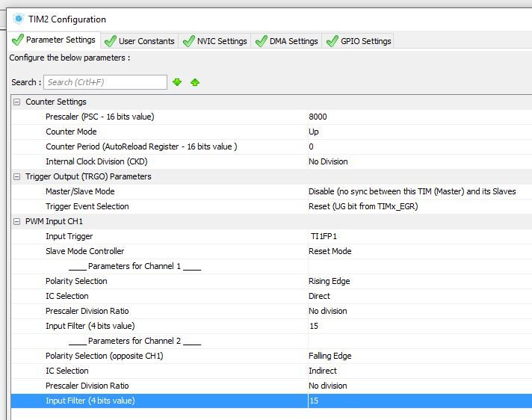Open Internal Clock Division No Division dropdown
The width and height of the screenshot is (532, 420).
tap(328, 161)
